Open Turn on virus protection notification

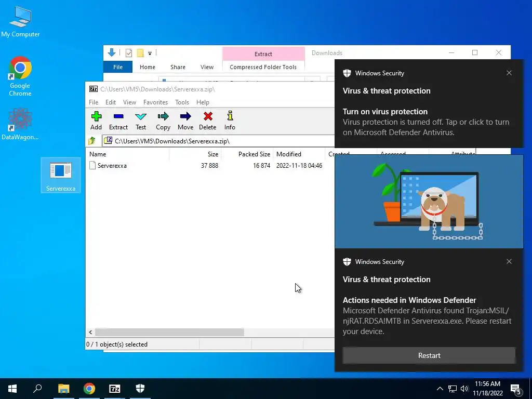(429, 103)
